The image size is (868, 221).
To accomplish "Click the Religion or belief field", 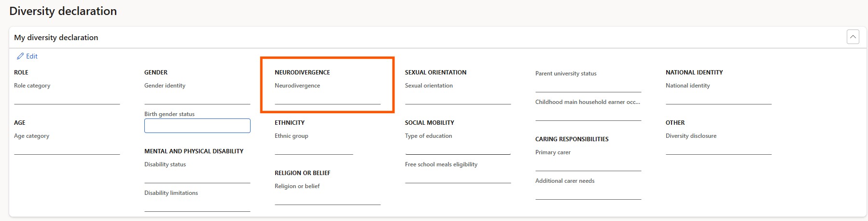I will point(327,198).
